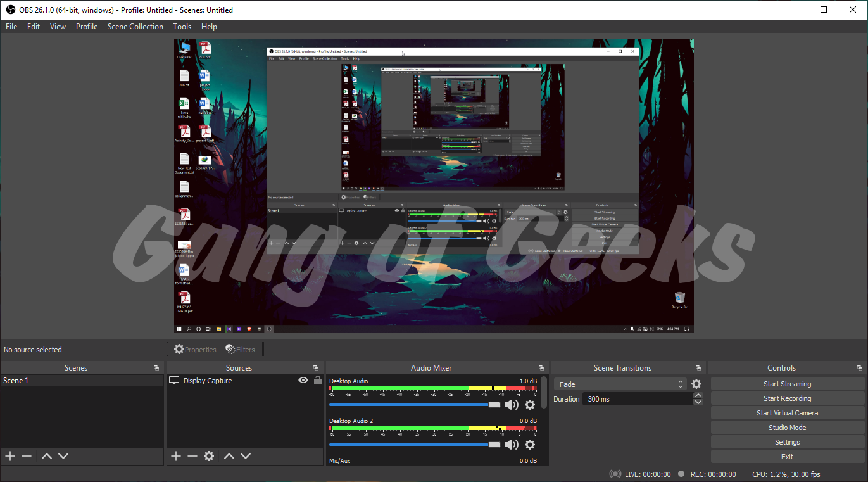Mute Desktop Audio 2 speaker icon

tap(511, 445)
